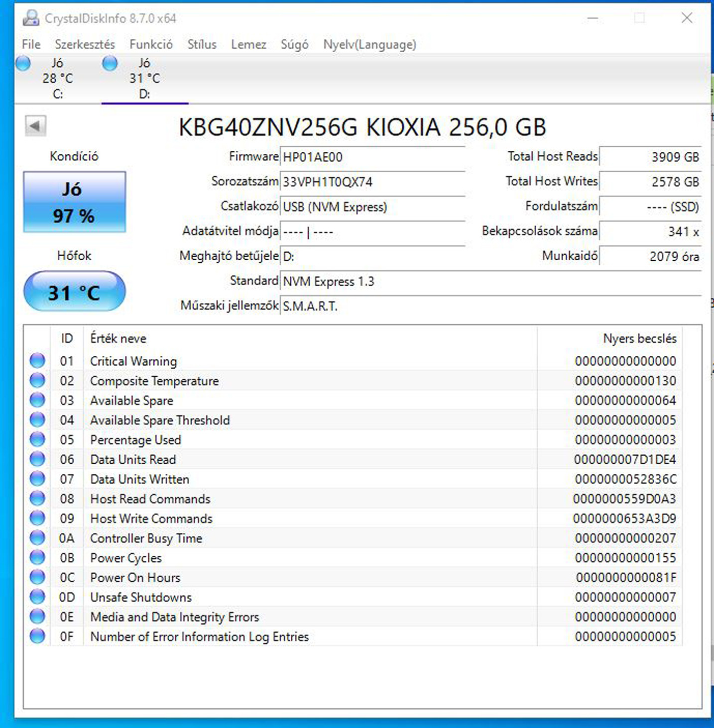Open the Lemez menu
The image size is (714, 728).
pyautogui.click(x=248, y=44)
